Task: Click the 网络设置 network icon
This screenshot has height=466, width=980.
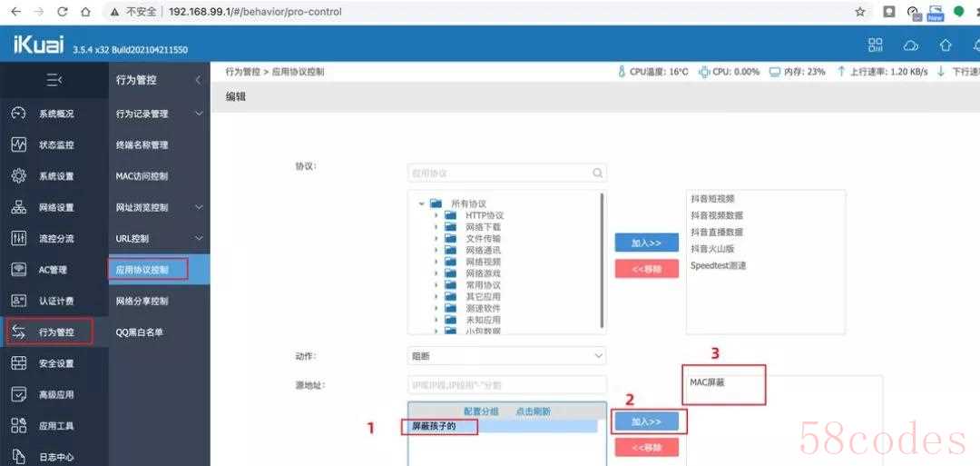Action: click(x=19, y=207)
